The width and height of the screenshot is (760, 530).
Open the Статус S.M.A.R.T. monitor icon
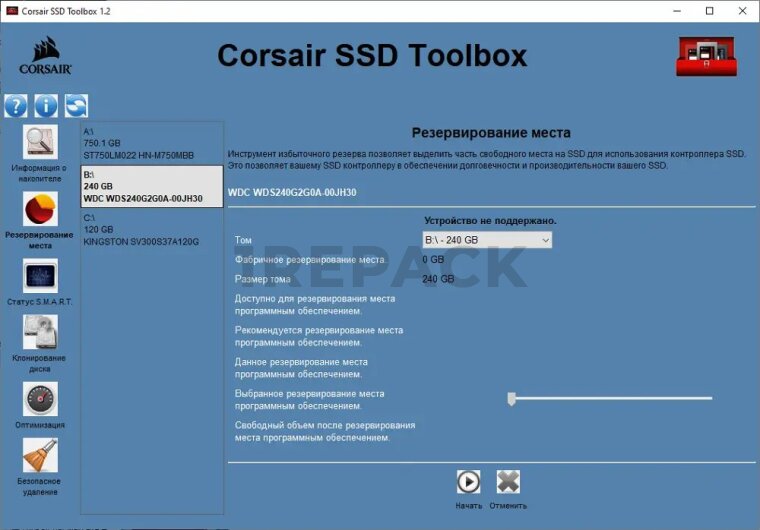click(x=40, y=275)
